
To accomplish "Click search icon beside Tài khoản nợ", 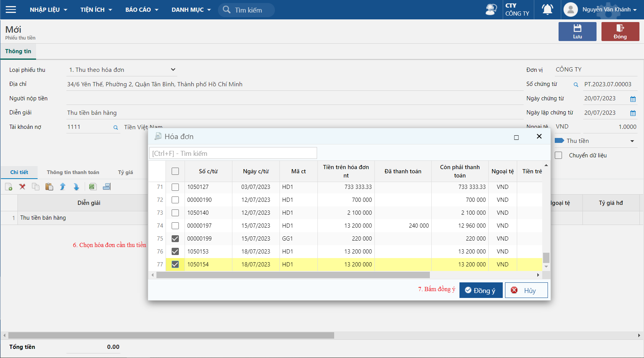I will tap(115, 128).
